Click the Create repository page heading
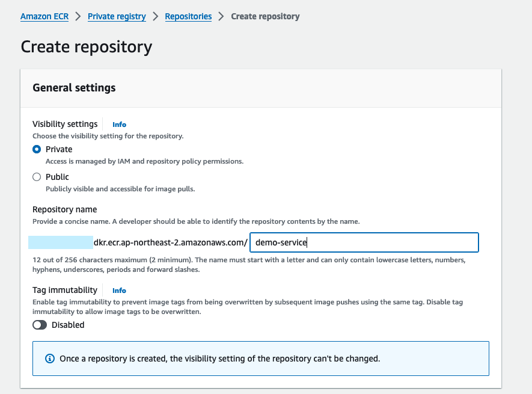The height and width of the screenshot is (394, 532). (x=87, y=47)
